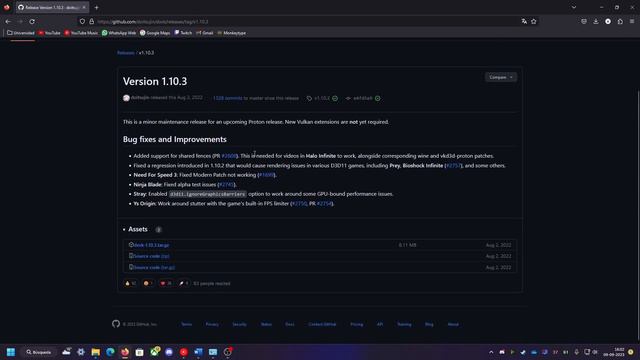Click the rocket reaction

tap(183, 283)
